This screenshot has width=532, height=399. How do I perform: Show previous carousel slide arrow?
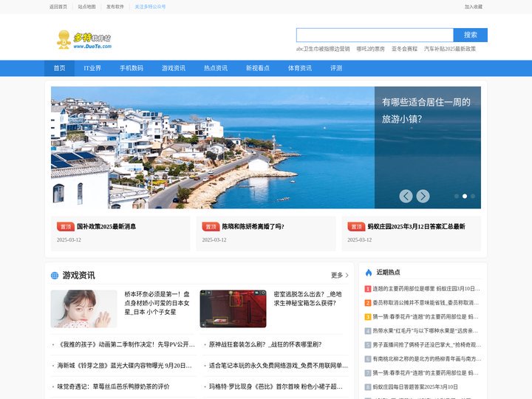tap(406, 196)
